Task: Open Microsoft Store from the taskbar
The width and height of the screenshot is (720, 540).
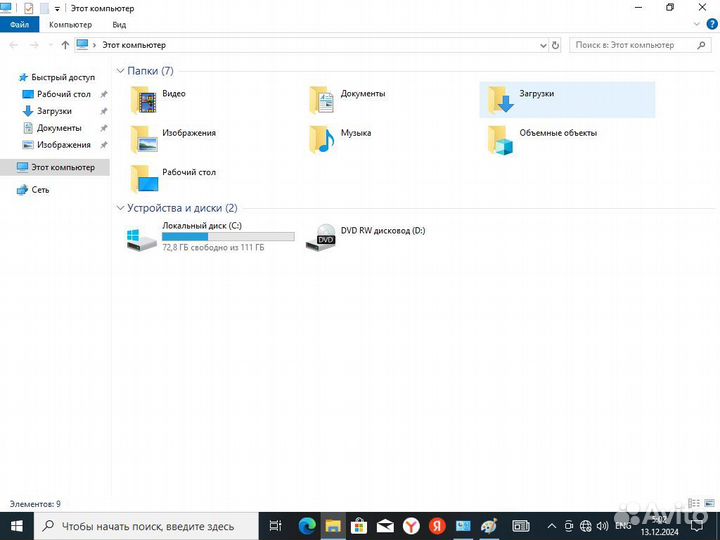Action: [x=359, y=526]
